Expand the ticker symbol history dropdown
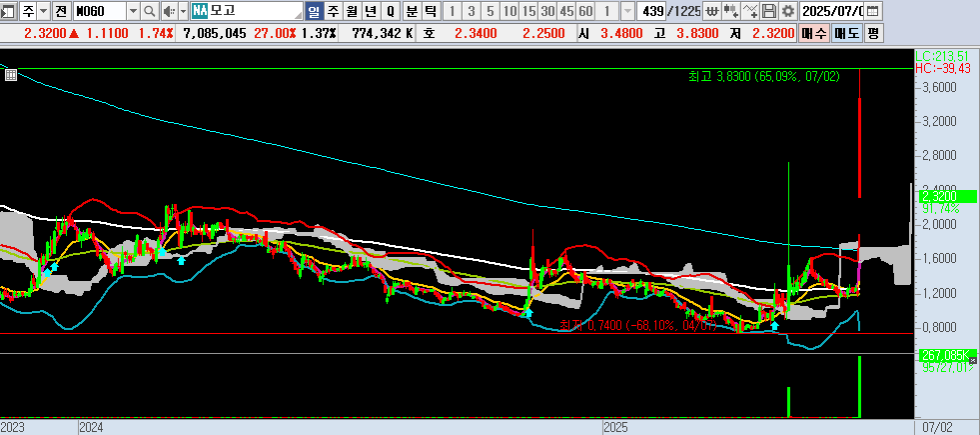 click(133, 11)
